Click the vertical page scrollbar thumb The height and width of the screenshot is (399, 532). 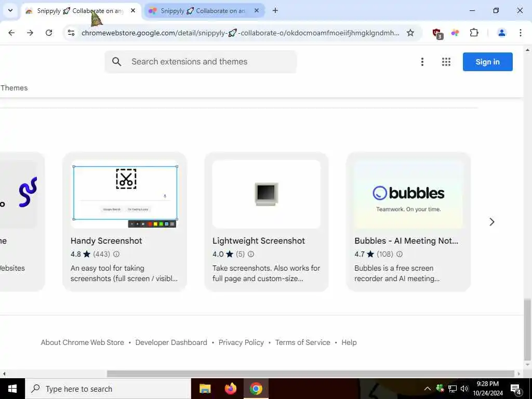pos(527,329)
